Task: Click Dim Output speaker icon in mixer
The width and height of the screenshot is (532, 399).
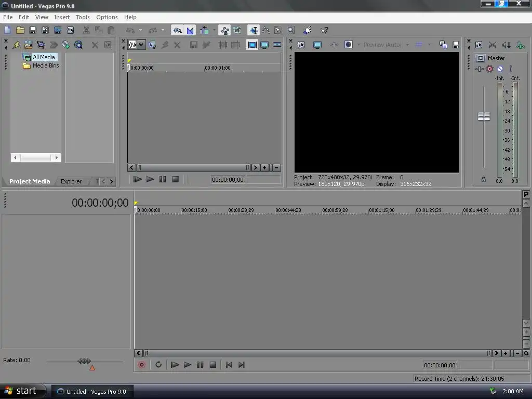Action: click(x=507, y=45)
